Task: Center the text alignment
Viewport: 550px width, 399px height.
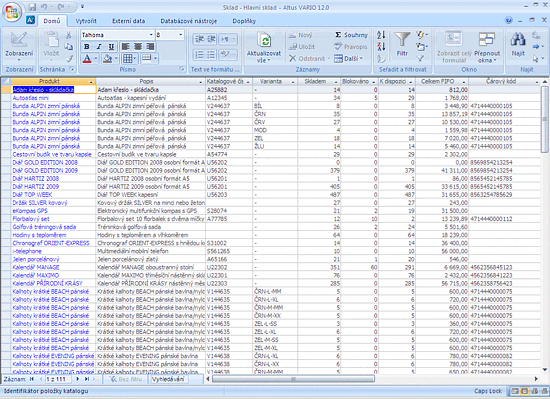Action: click(x=138, y=46)
